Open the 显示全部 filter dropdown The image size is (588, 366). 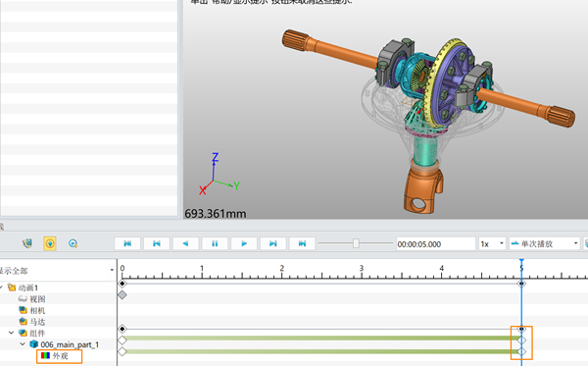[x=57, y=270]
